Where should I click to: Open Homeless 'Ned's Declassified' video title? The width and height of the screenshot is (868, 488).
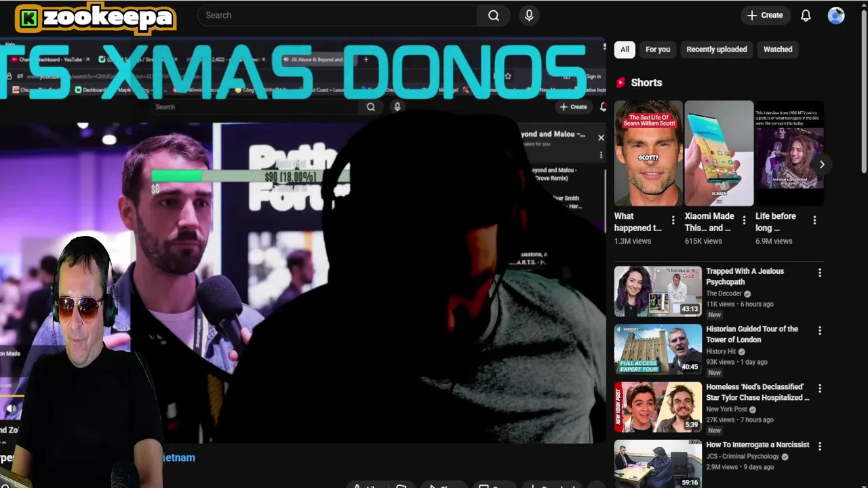(x=757, y=392)
